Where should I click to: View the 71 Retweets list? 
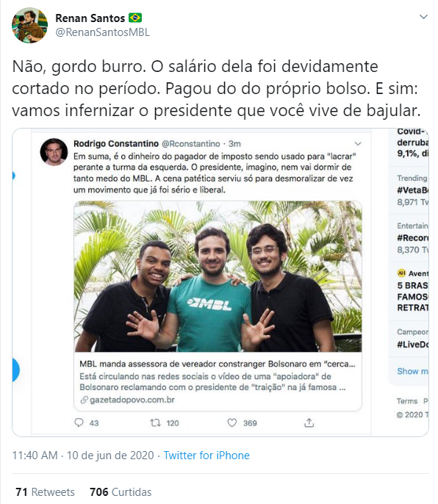(x=45, y=492)
